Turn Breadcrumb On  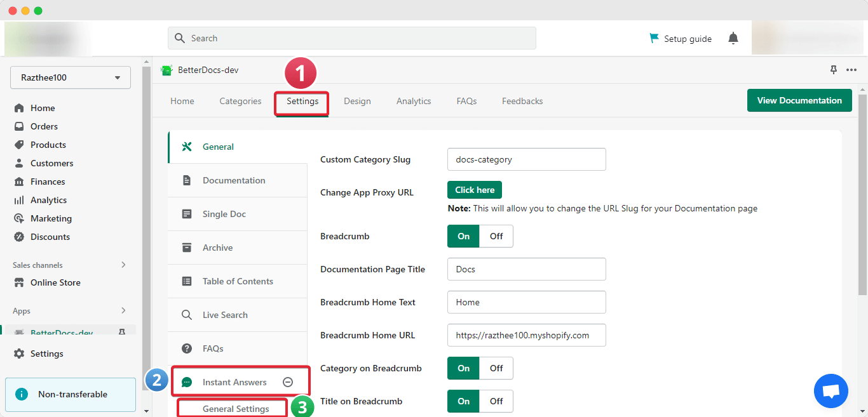[x=464, y=236]
